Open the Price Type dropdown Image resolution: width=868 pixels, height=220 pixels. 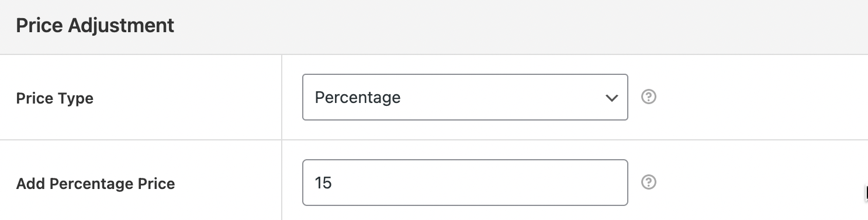pos(465,97)
